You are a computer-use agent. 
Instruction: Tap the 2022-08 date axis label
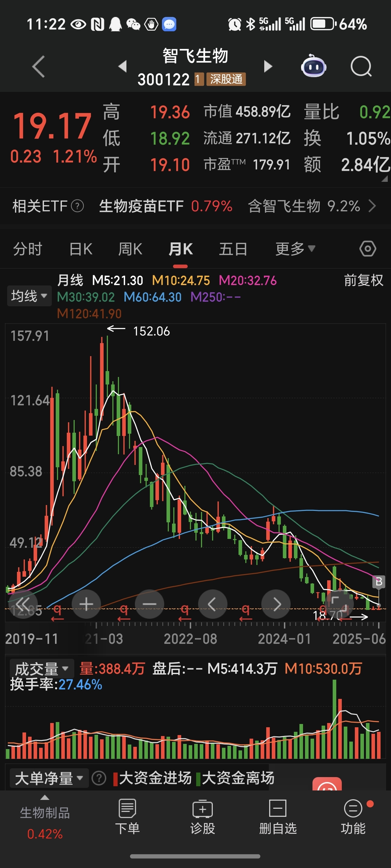(190, 639)
